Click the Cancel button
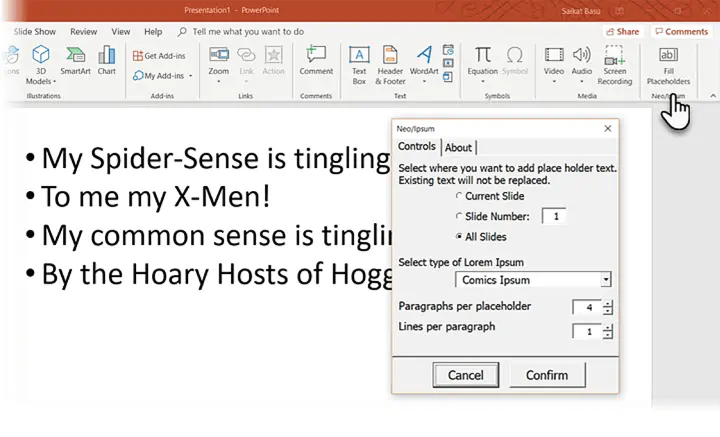This screenshot has height=437, width=720. (466, 375)
